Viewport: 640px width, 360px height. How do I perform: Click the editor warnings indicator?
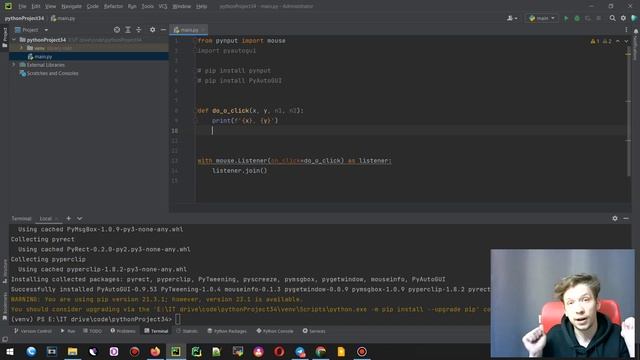(601, 41)
